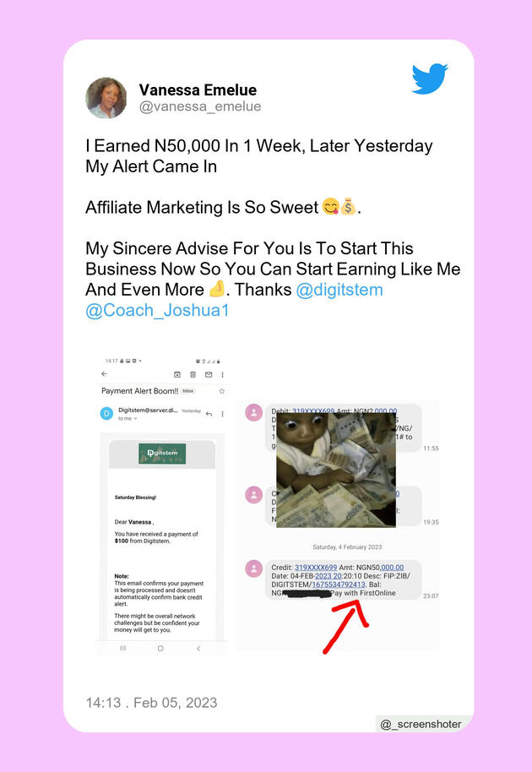The image size is (532, 772).
Task: Open Vanessa Emelue's profile picture
Action: (106, 98)
